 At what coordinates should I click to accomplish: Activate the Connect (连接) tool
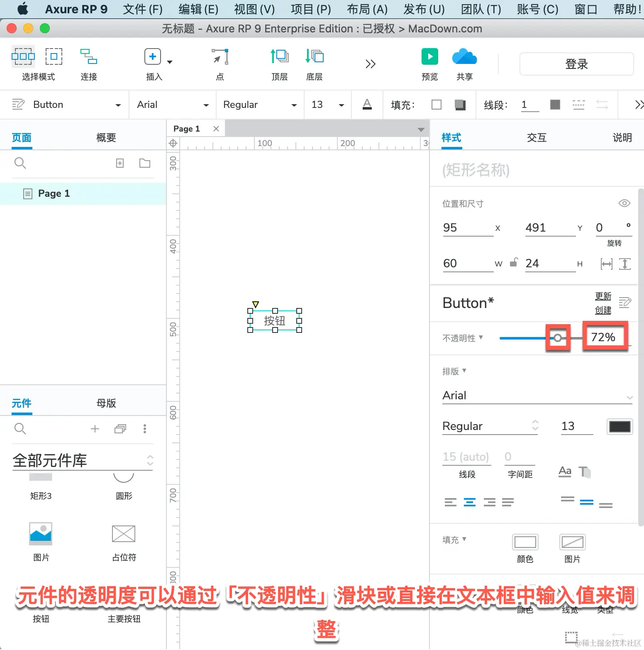(88, 56)
